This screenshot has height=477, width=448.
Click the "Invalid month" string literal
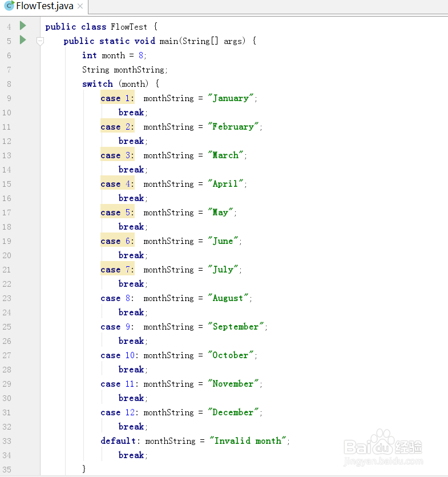point(248,441)
